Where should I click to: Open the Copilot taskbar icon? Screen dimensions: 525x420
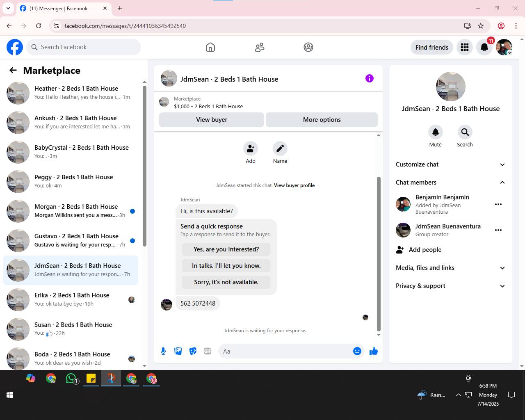[x=31, y=378]
